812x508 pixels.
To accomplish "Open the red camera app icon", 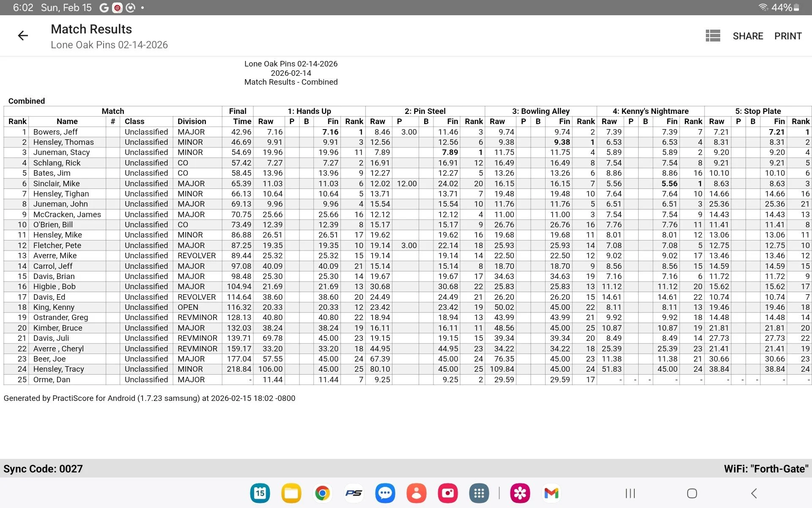I will tap(447, 493).
